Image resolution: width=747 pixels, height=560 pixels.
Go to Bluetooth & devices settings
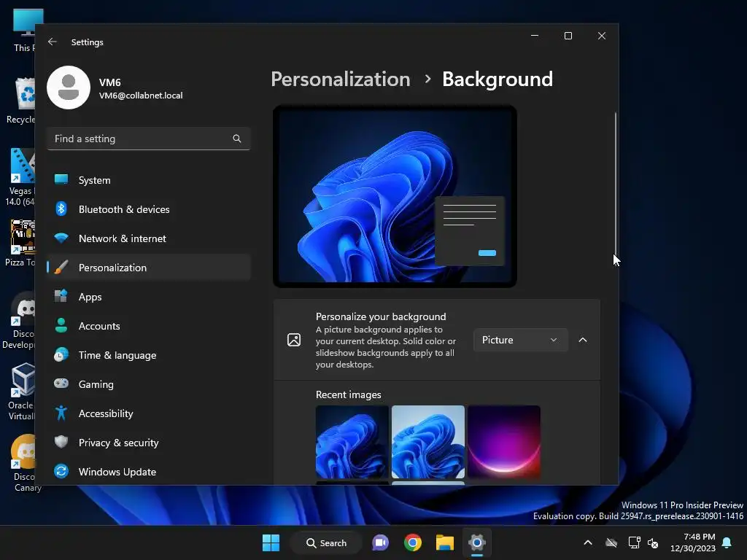tap(149, 209)
